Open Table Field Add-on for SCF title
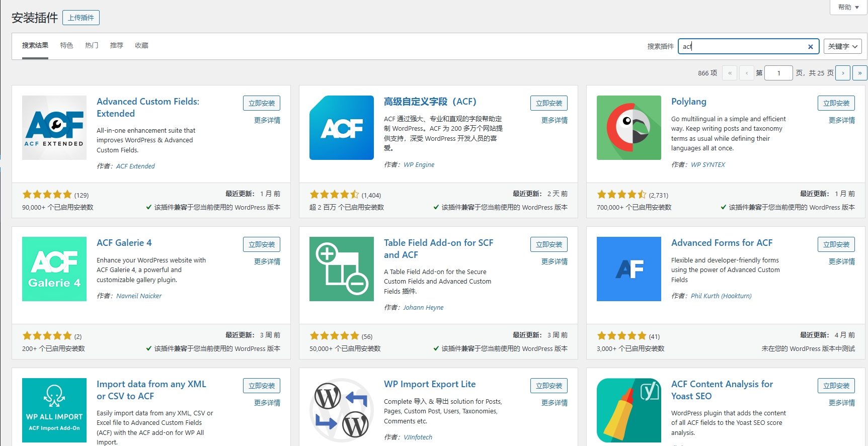The image size is (868, 446). (x=439, y=249)
